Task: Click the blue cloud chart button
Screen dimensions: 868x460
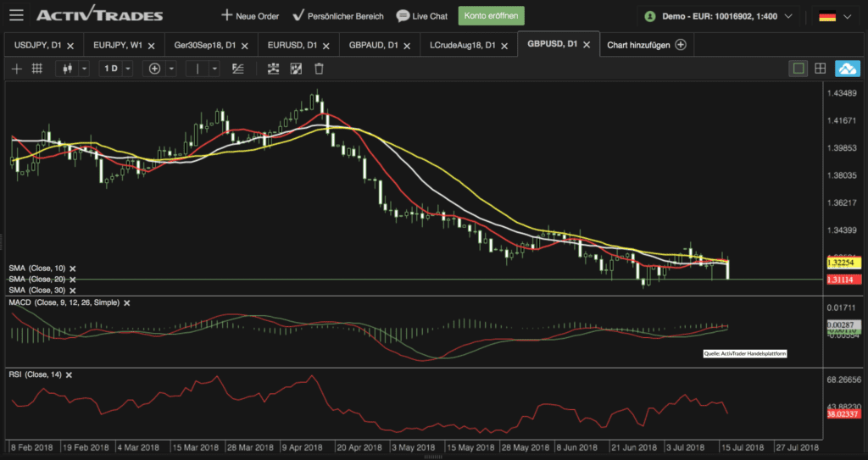Action: pyautogui.click(x=848, y=69)
